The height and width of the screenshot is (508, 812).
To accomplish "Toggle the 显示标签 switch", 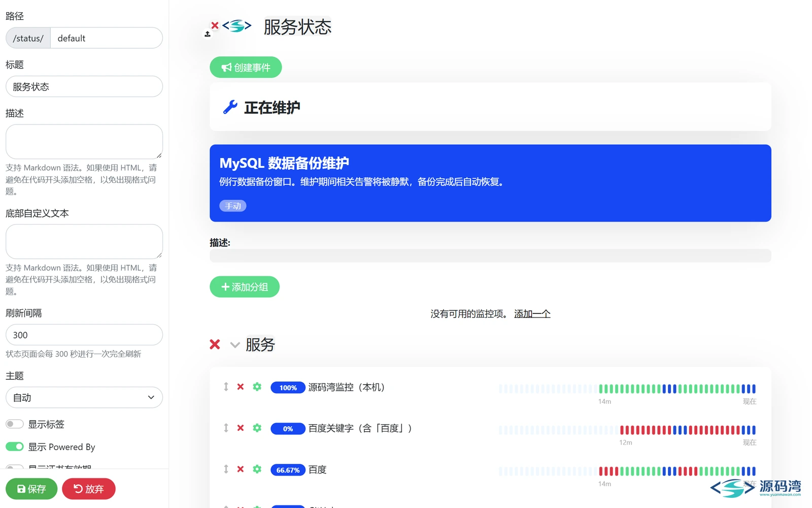I will pos(15,424).
